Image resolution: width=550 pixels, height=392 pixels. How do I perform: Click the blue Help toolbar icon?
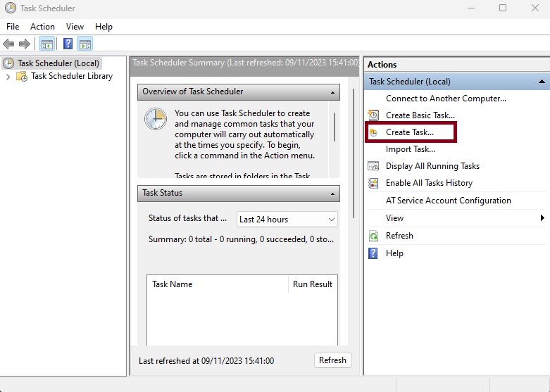pos(68,44)
